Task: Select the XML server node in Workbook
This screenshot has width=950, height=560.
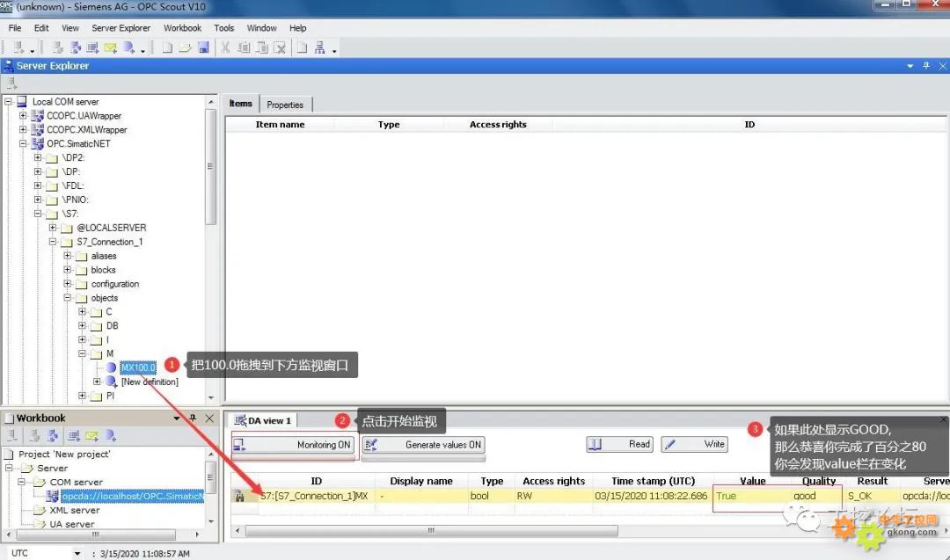Action: click(75, 511)
